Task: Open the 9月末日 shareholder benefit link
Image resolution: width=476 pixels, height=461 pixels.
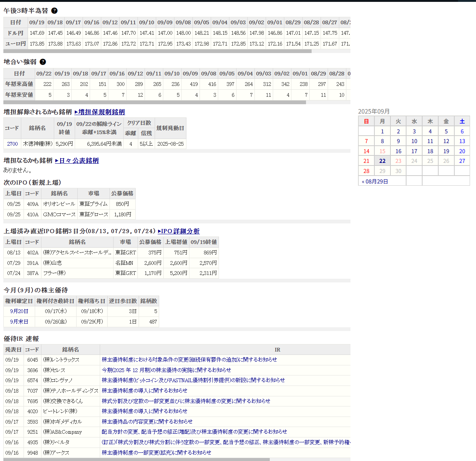Action: 19,322
